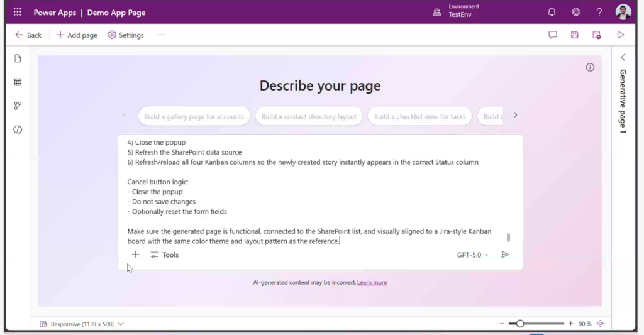Click Add page in command bar
Image resolution: width=644 pixels, height=335 pixels.
(77, 35)
